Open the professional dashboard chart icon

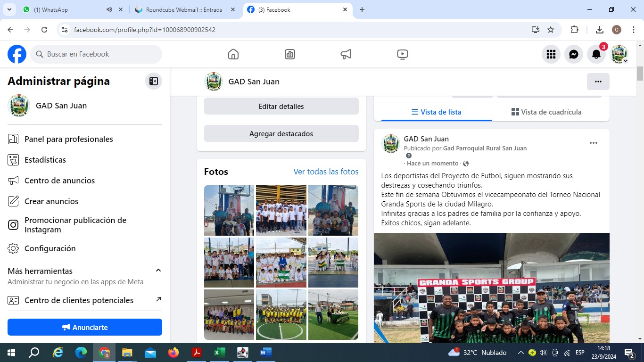(x=290, y=54)
